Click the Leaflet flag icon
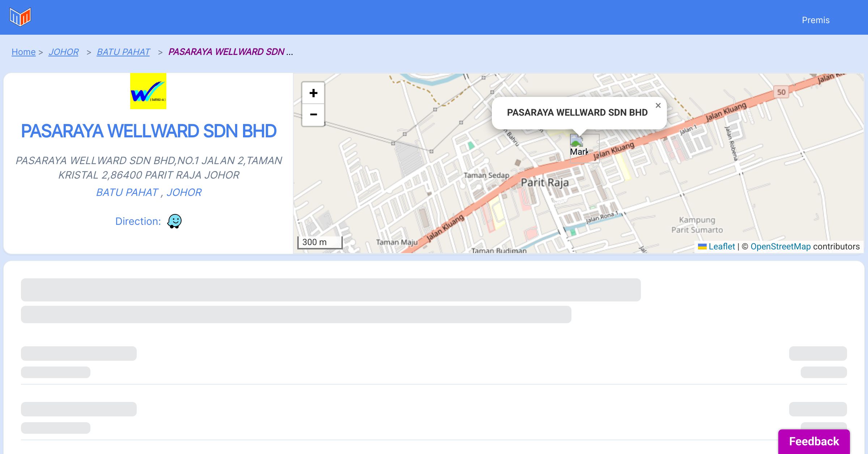The height and width of the screenshot is (454, 868). [x=702, y=247]
